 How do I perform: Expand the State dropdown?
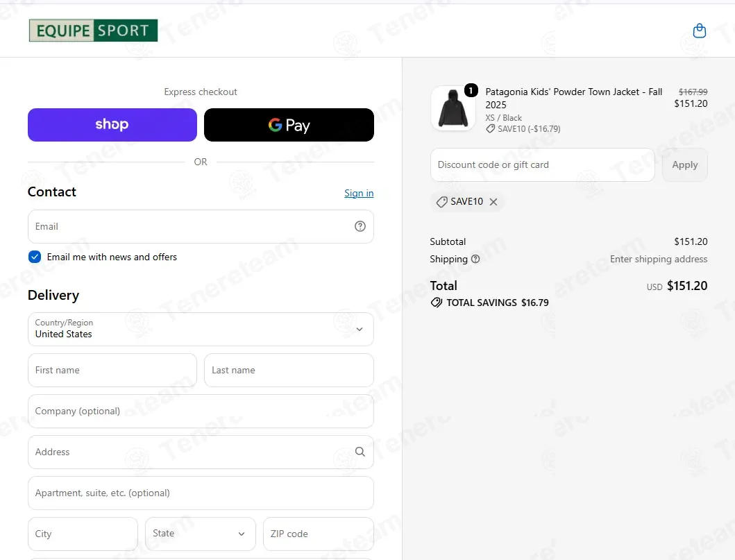201,534
